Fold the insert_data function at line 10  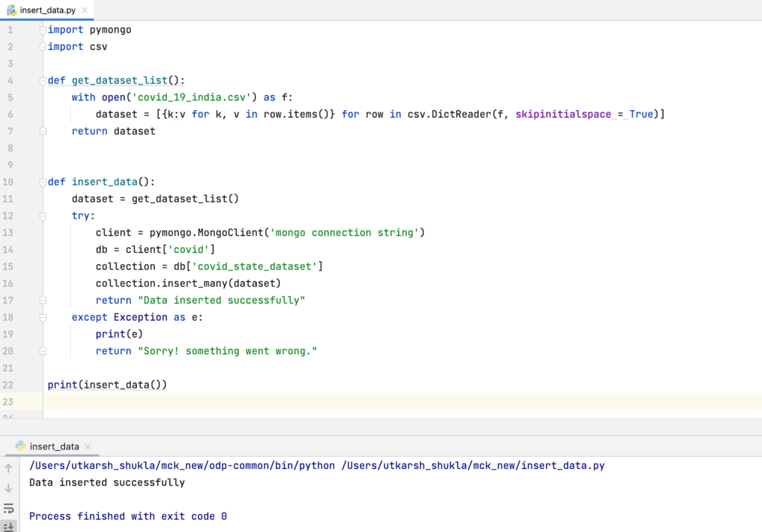pyautogui.click(x=43, y=182)
